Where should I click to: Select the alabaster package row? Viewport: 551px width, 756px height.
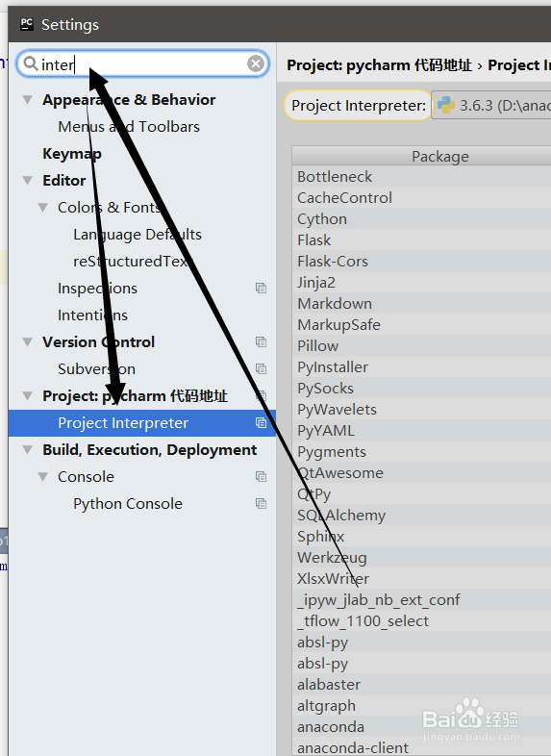point(421,685)
